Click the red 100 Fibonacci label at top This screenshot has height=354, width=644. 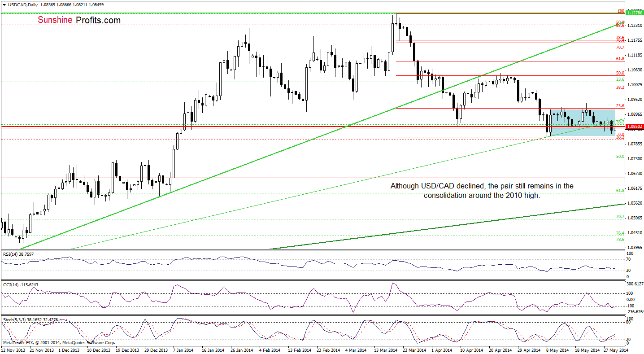(621, 11)
